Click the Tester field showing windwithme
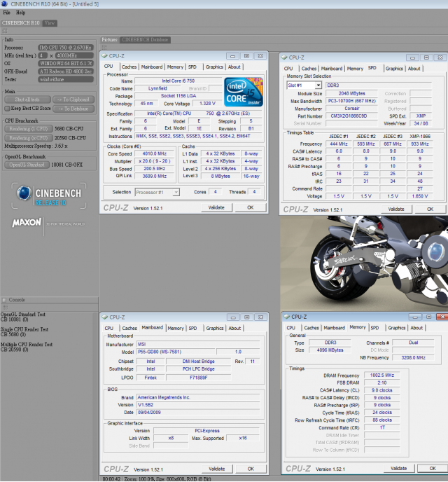 pyautogui.click(x=66, y=79)
